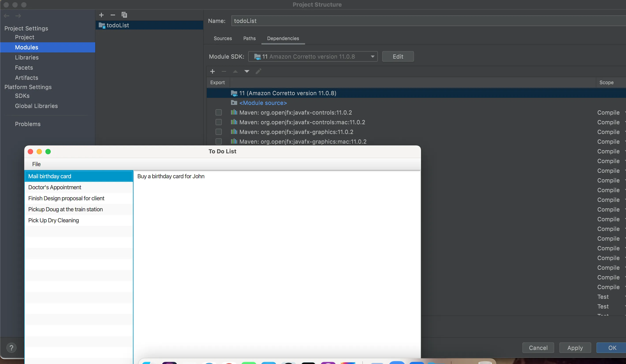Viewport: 626px width, 364px height.
Task: Open the Module SDK dropdown
Action: [313, 57]
